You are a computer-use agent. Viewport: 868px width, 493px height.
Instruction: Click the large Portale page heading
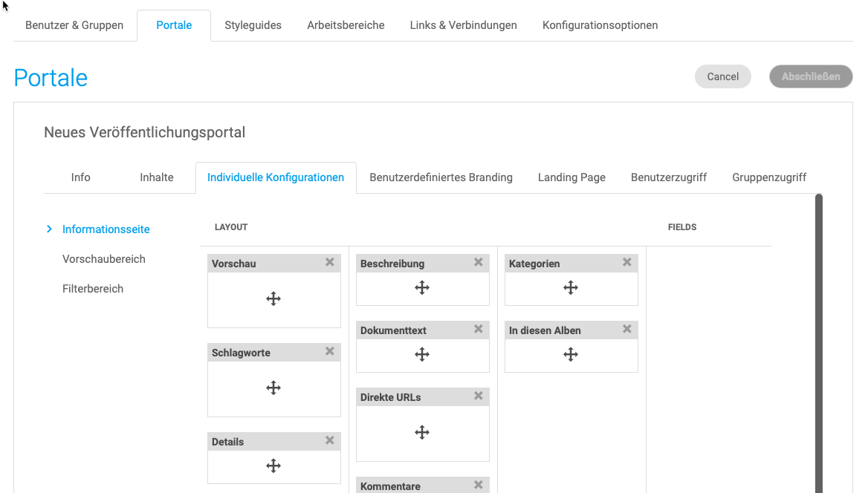[51, 78]
